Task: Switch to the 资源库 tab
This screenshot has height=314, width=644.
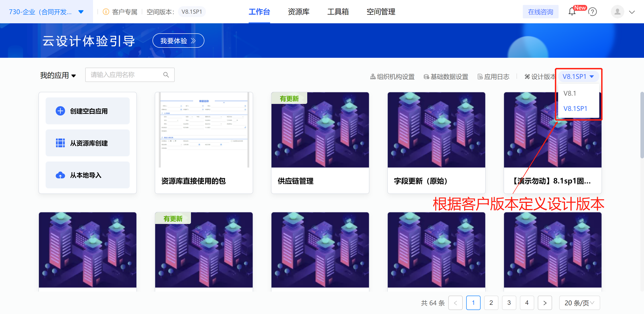Action: (298, 12)
